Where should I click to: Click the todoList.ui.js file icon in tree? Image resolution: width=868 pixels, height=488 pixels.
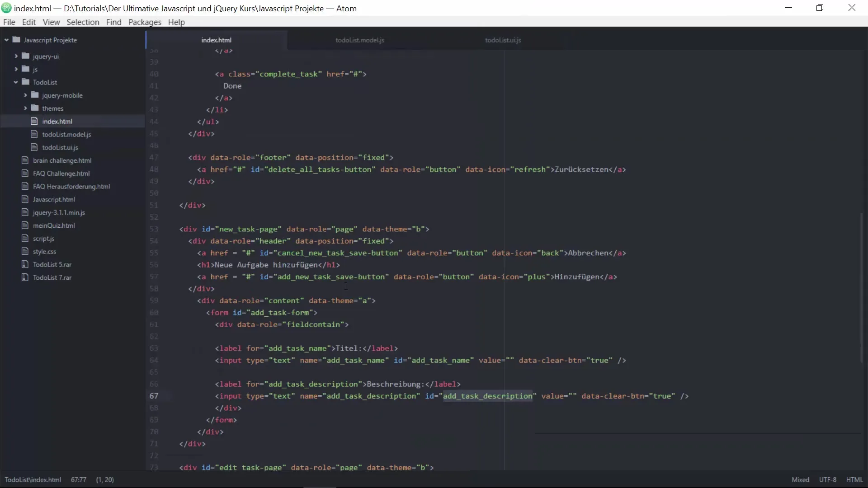click(x=34, y=147)
